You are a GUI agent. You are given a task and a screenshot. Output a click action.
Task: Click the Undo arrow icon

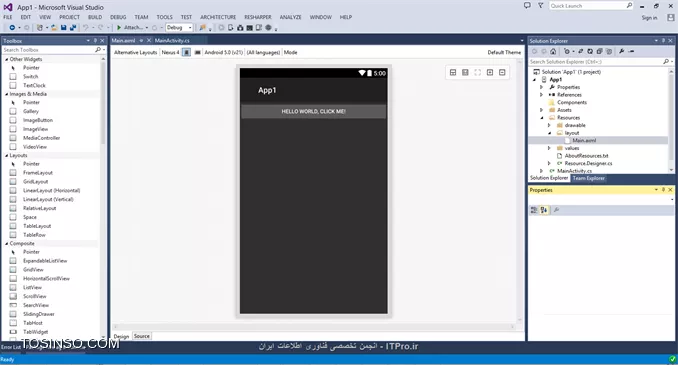[x=86, y=28]
